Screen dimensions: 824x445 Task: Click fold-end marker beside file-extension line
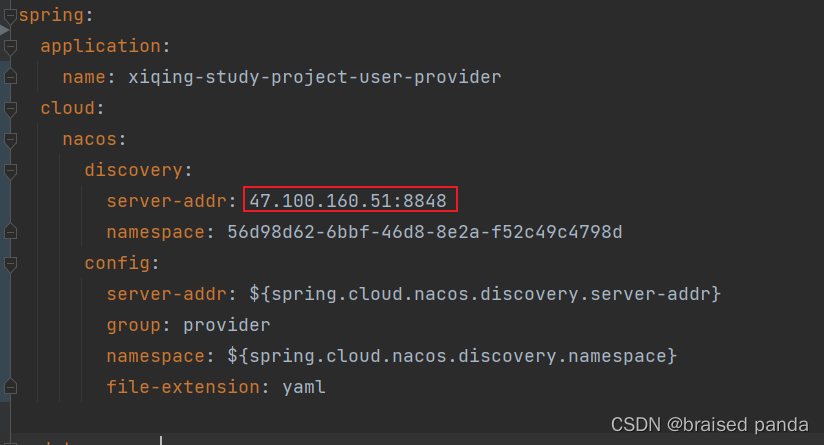(9, 388)
